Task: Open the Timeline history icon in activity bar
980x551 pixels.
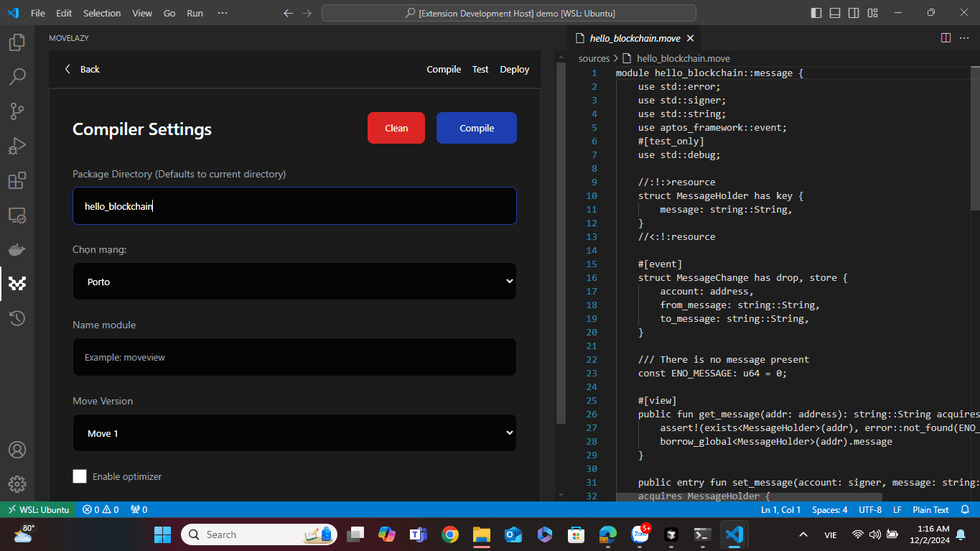Action: [x=17, y=318]
